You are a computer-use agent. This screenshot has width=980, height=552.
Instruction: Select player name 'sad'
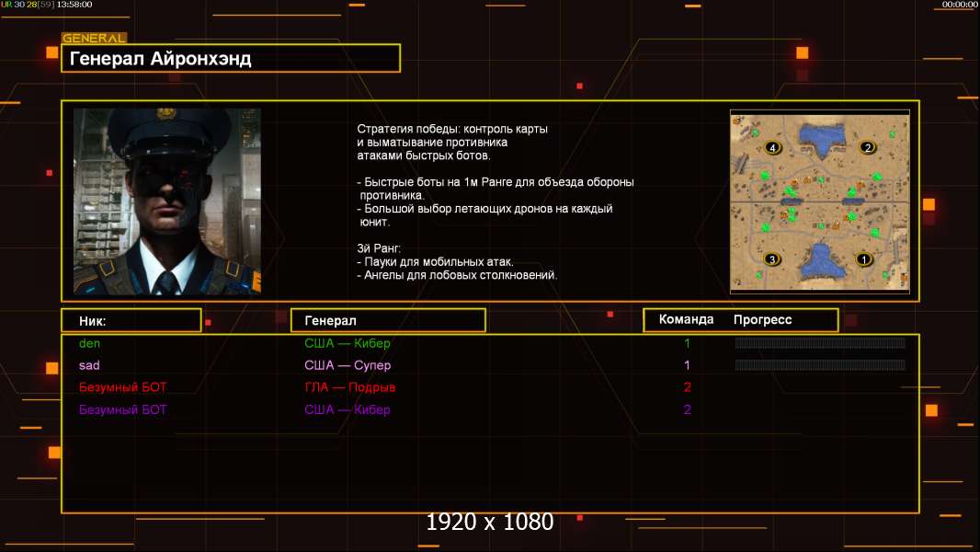(x=89, y=365)
